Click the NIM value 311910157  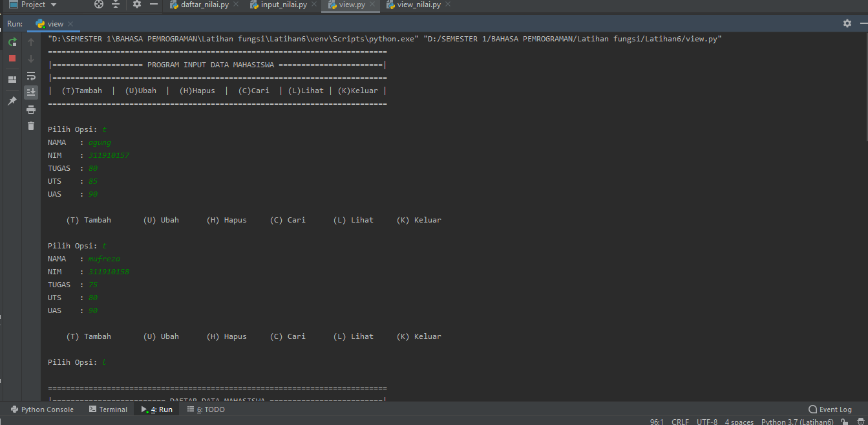click(109, 155)
